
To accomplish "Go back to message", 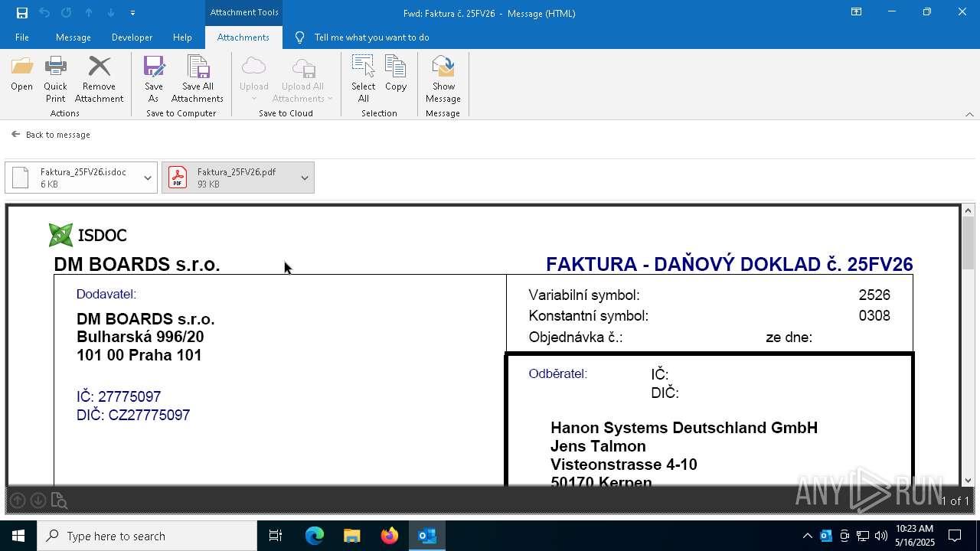I will click(51, 135).
